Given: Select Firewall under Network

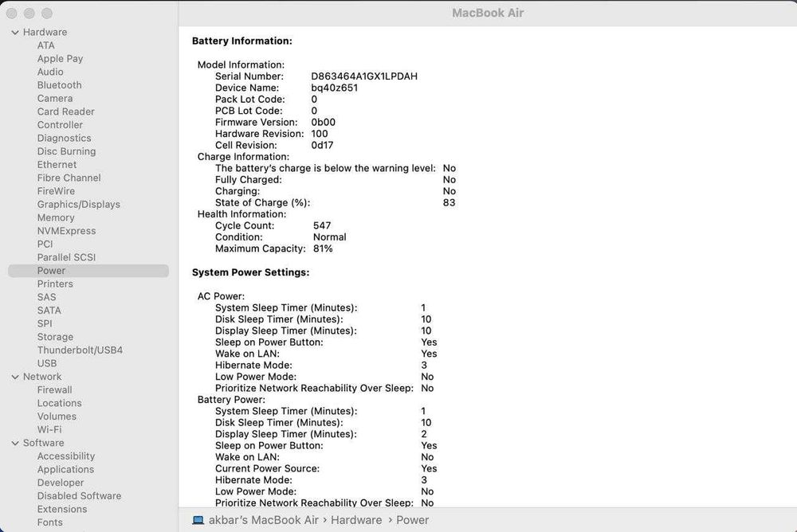Looking at the screenshot, I should [x=54, y=389].
